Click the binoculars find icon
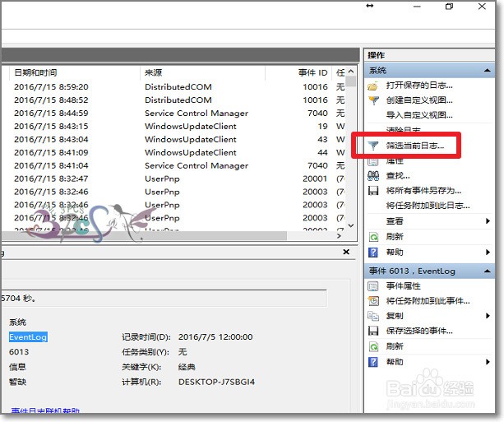This screenshot has width=504, height=422. click(373, 175)
